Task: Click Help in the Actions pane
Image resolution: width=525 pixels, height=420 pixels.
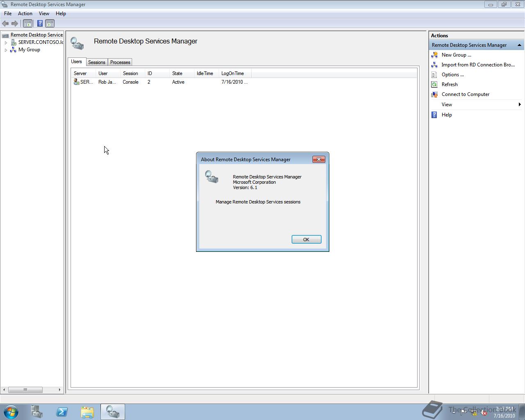Action: tap(447, 115)
